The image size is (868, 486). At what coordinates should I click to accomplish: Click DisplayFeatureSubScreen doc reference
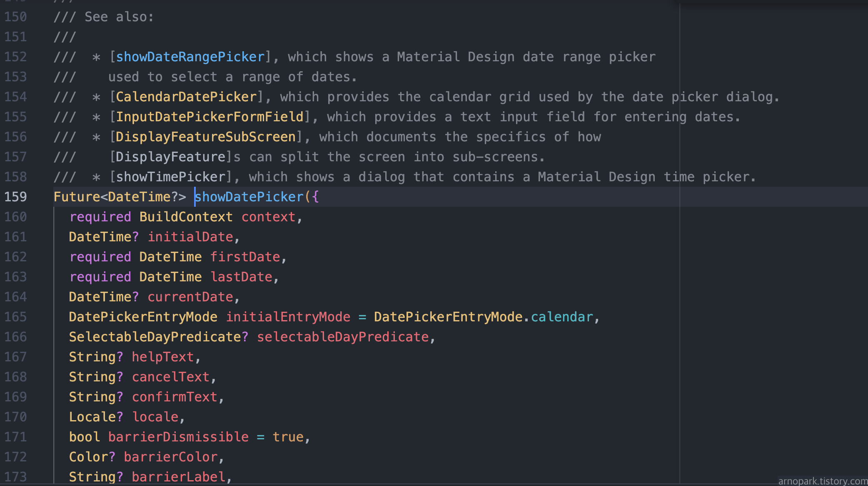(x=205, y=137)
